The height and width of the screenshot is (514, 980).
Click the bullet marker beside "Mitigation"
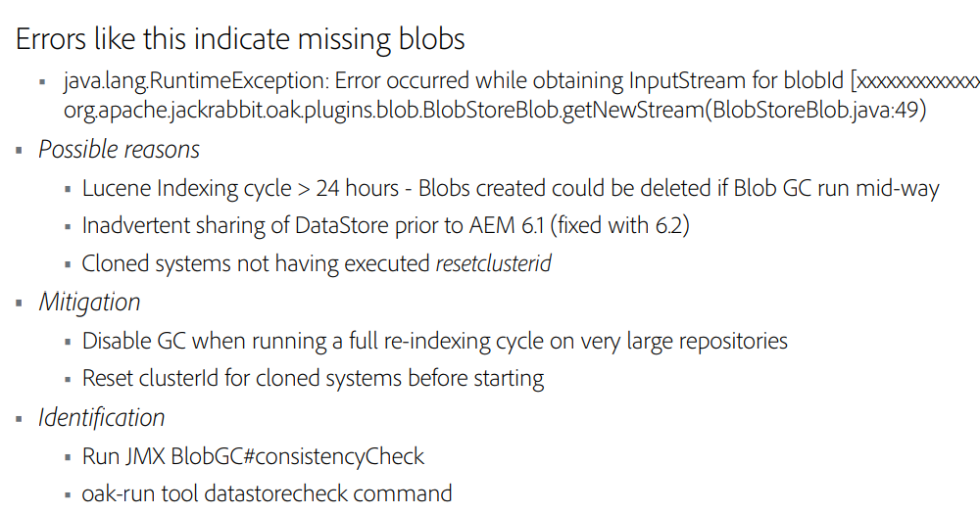[20, 304]
